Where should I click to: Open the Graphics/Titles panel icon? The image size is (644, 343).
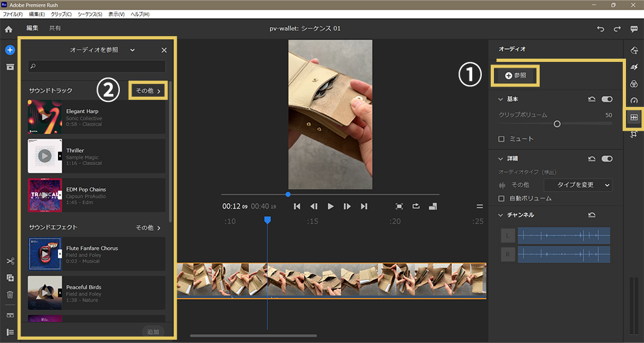(634, 50)
